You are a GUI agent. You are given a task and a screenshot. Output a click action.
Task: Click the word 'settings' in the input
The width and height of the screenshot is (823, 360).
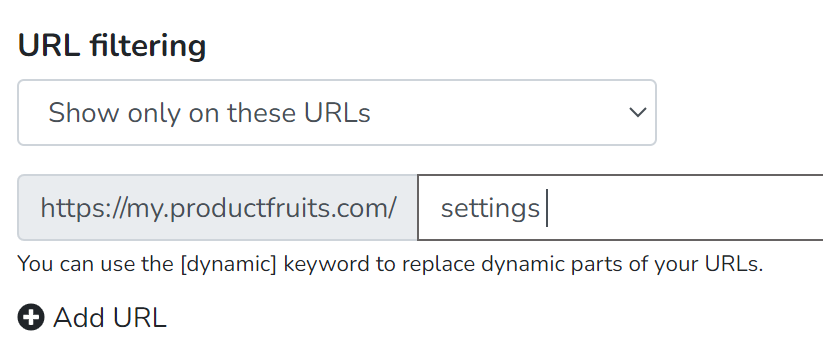(490, 209)
